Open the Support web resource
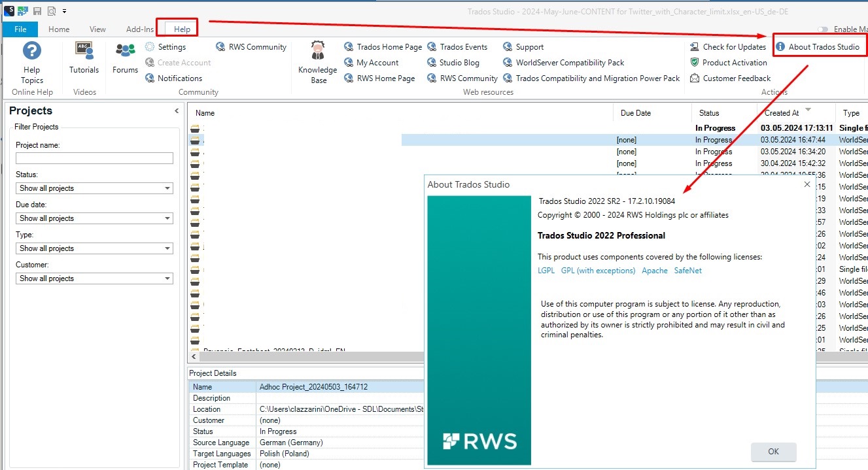 (x=523, y=47)
